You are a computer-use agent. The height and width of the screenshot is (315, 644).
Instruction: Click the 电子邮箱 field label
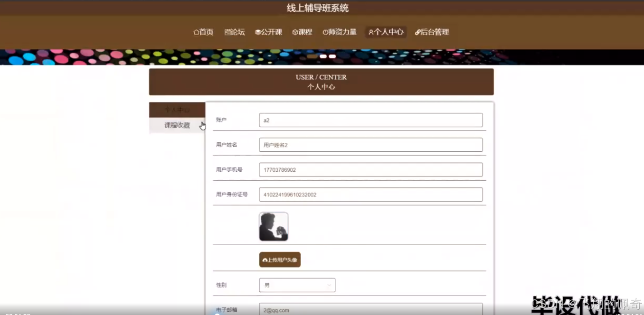tap(227, 310)
